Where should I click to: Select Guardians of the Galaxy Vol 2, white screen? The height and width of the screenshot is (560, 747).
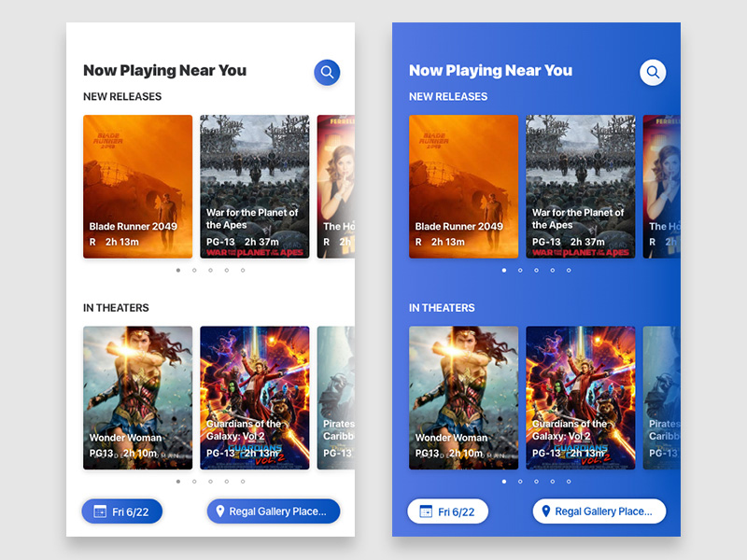[x=254, y=399]
